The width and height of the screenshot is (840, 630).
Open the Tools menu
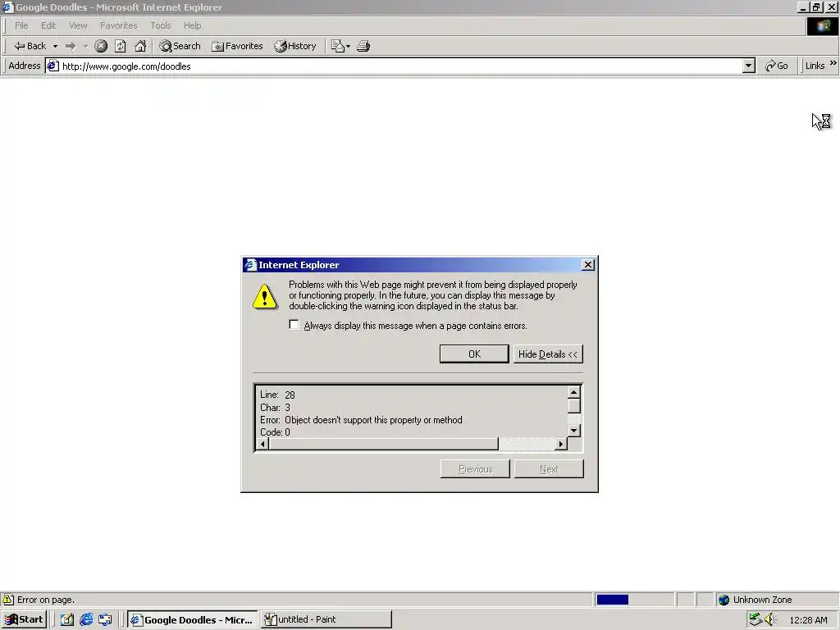pos(160,25)
